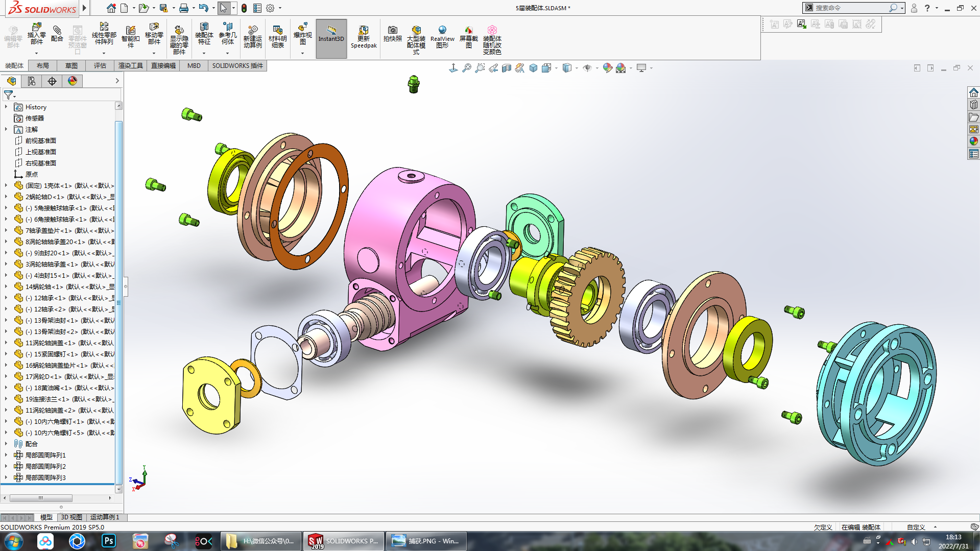
Task: Open the Edit Appearance color ball icon
Action: 607,68
